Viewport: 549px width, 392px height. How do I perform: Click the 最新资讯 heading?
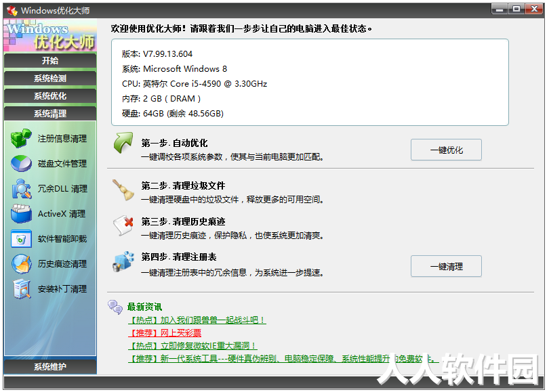144,307
